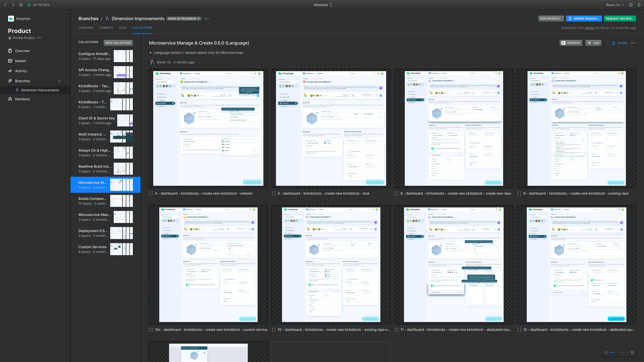Select the 'Deployment 0.5...' collection
This screenshot has width=644, height=362.
(105, 233)
